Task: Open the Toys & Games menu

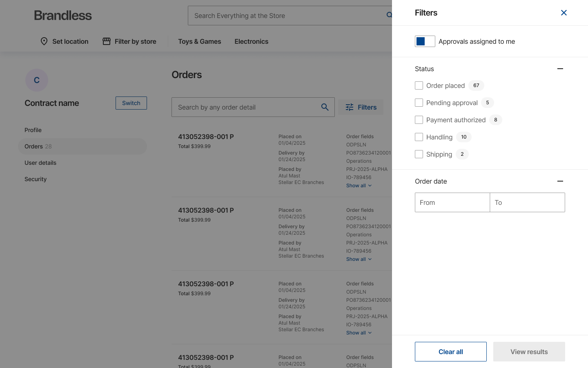Action: [x=199, y=41]
